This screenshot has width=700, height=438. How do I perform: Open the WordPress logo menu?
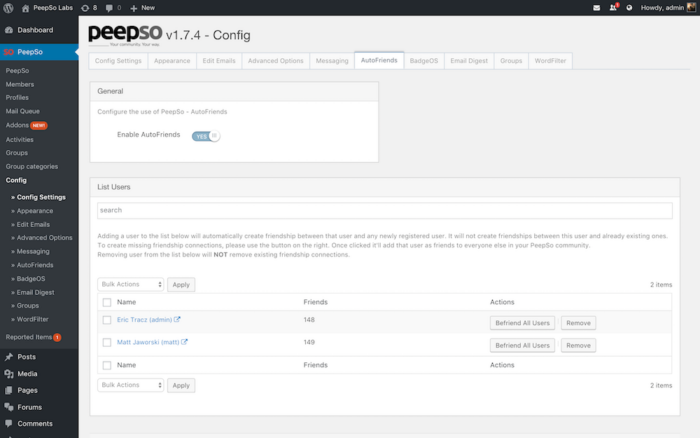pyautogui.click(x=8, y=8)
